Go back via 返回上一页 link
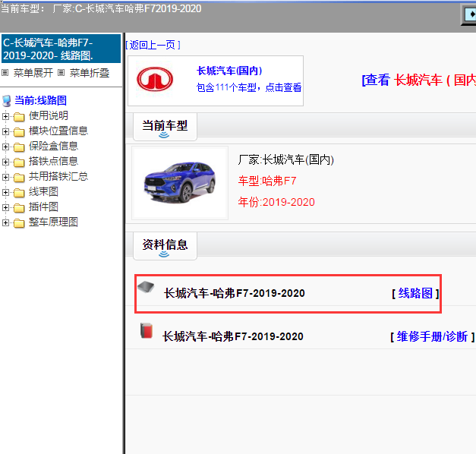 pyautogui.click(x=153, y=45)
